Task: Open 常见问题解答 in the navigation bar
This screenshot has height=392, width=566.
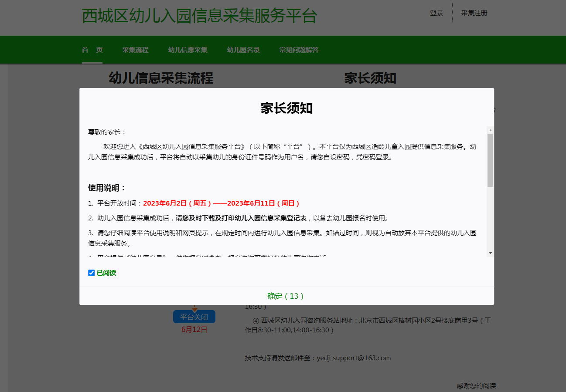Action: [x=299, y=50]
